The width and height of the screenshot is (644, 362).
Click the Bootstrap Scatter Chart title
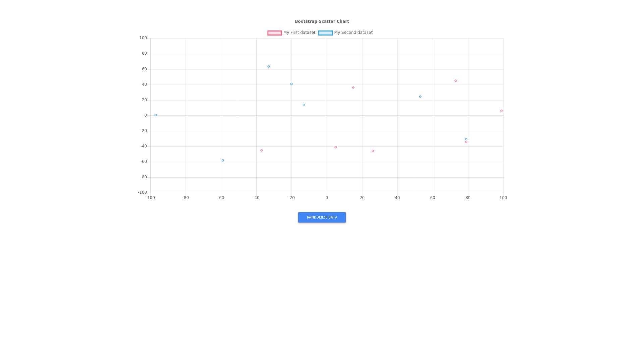point(322,21)
